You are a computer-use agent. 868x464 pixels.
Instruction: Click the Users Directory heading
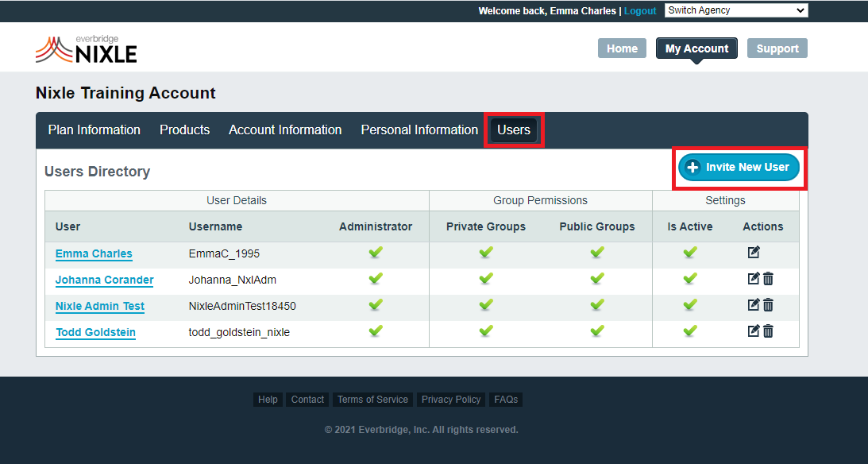[98, 172]
